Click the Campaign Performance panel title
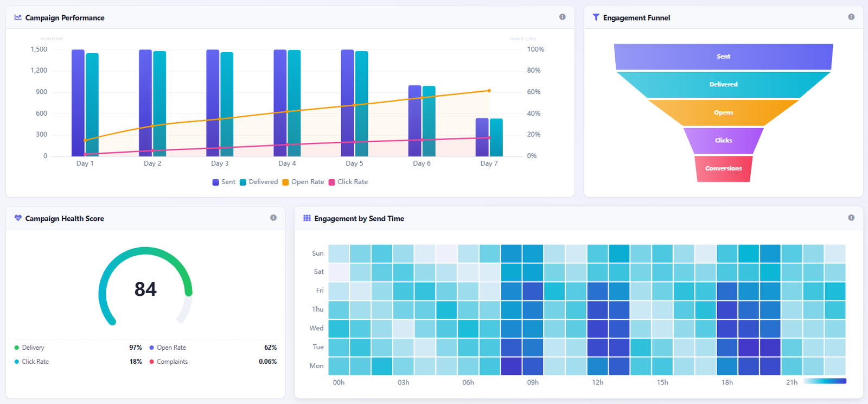This screenshot has height=404, width=868. 65,17
